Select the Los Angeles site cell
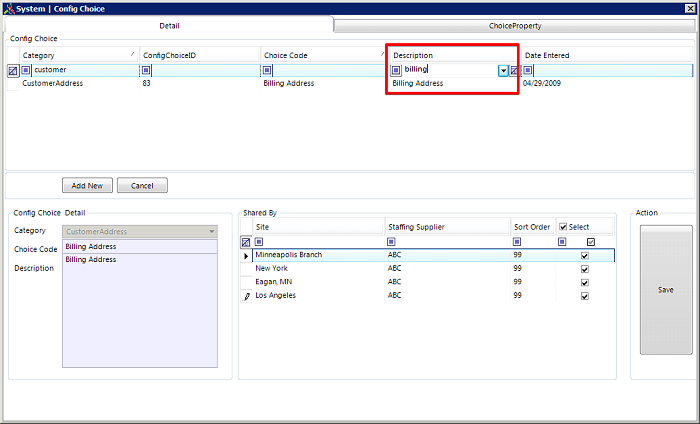Viewport: 700px width, 424px height. [x=319, y=295]
